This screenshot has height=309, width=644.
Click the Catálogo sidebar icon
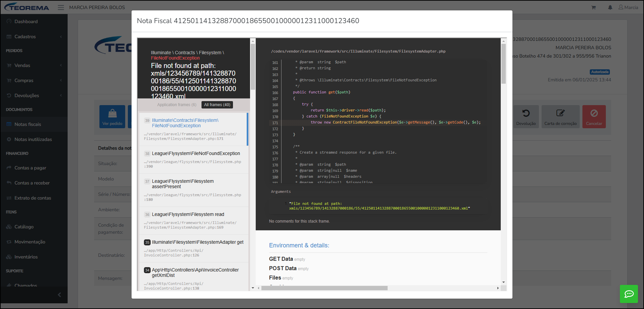pos(9,227)
